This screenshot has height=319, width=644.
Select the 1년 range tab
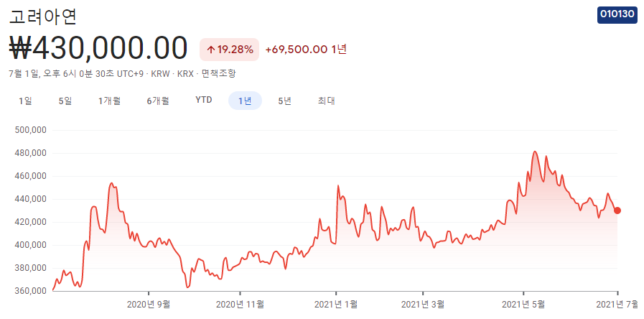246,101
